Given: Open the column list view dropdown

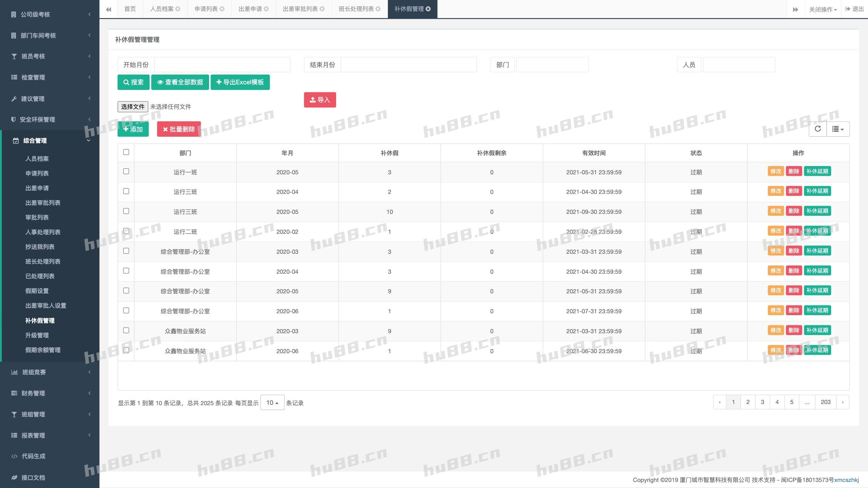Looking at the screenshot, I should coord(838,129).
